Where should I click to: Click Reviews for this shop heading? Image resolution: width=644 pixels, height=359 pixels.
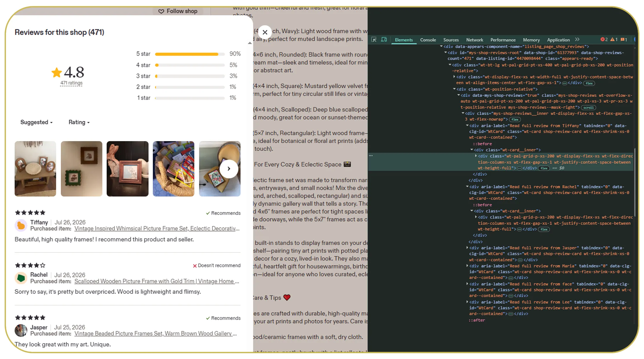59,32
